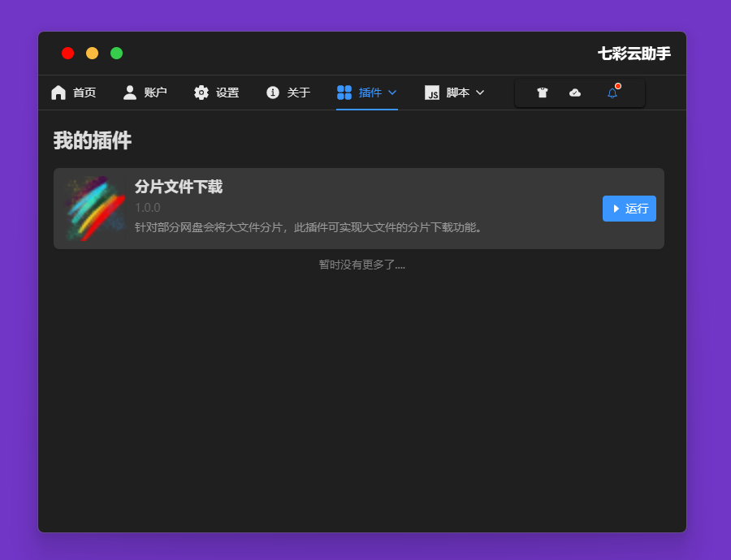
Task: Switch to the 账户 tab label
Action: coord(156,93)
